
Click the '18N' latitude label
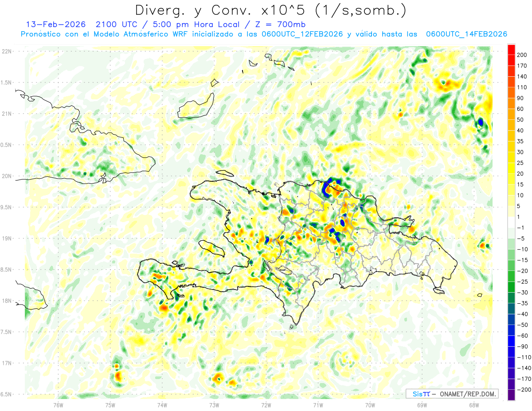pyautogui.click(x=6, y=301)
